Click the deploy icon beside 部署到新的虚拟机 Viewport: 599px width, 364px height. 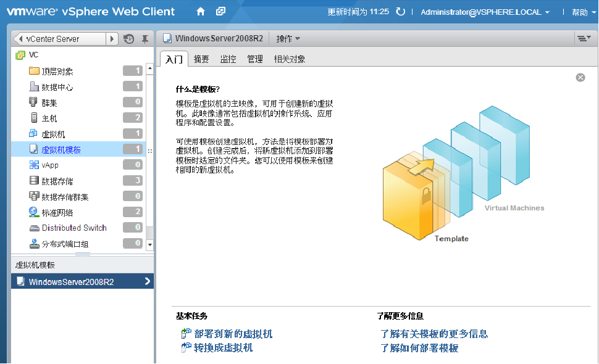point(186,334)
